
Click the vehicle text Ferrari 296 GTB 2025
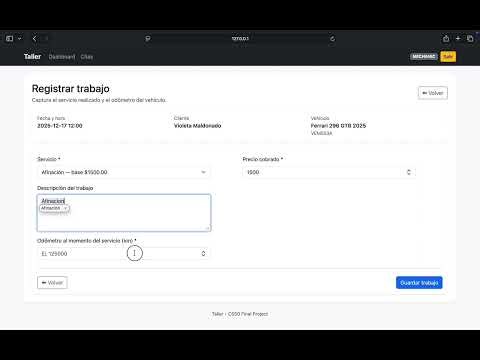coord(338,126)
